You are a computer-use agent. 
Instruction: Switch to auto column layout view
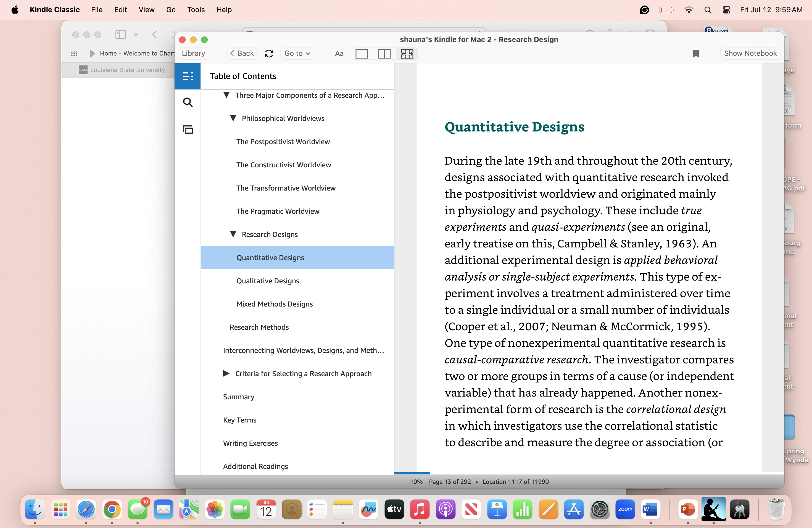[x=407, y=54]
